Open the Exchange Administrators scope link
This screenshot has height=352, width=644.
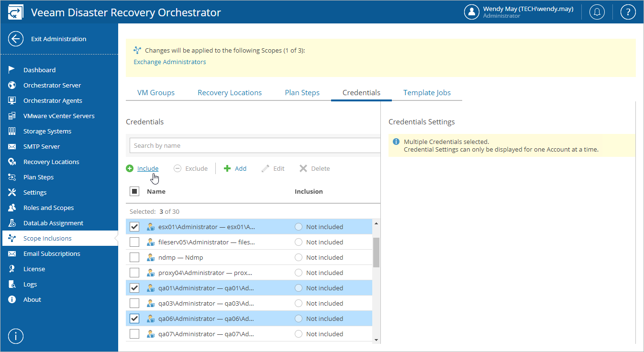170,62
